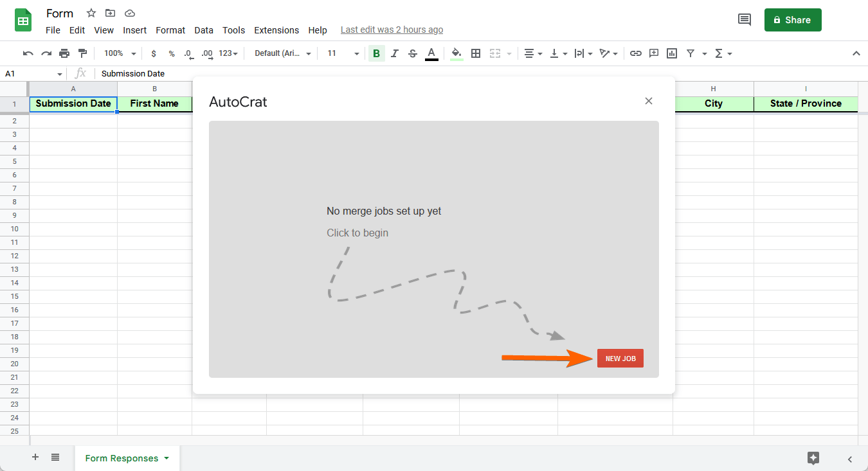868x471 pixels.
Task: Format as currency
Action: (154, 53)
